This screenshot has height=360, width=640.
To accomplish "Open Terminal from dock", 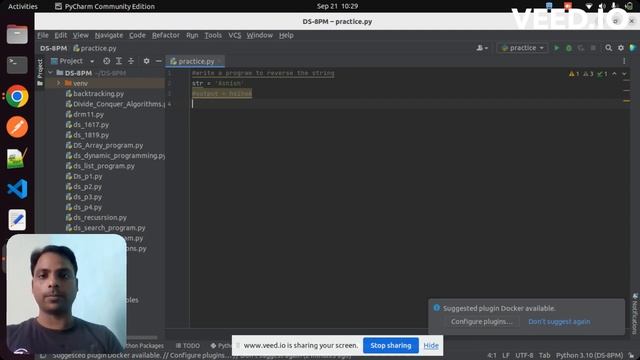I will coord(17,64).
